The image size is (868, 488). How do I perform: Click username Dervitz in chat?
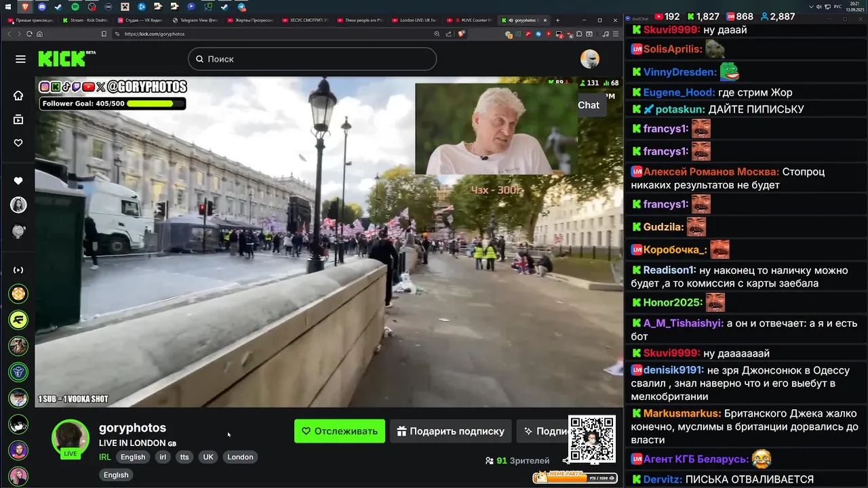pyautogui.click(x=663, y=479)
